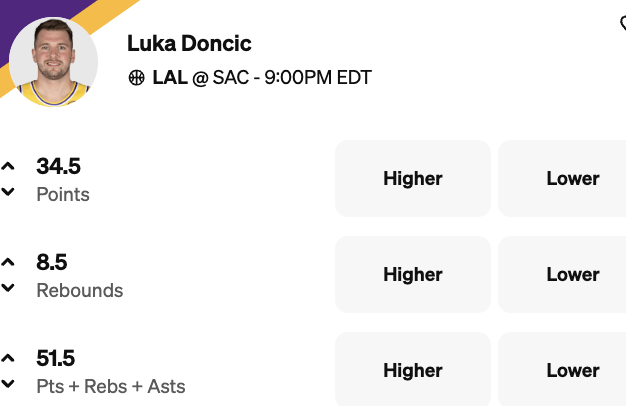Increase the Points line with up arrow
Screen dimensions: 626x406
9,166
